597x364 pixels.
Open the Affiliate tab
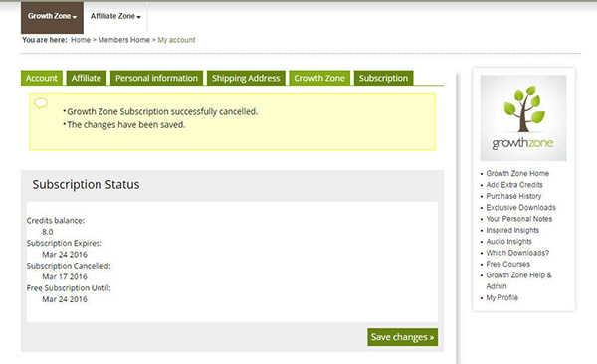click(87, 78)
